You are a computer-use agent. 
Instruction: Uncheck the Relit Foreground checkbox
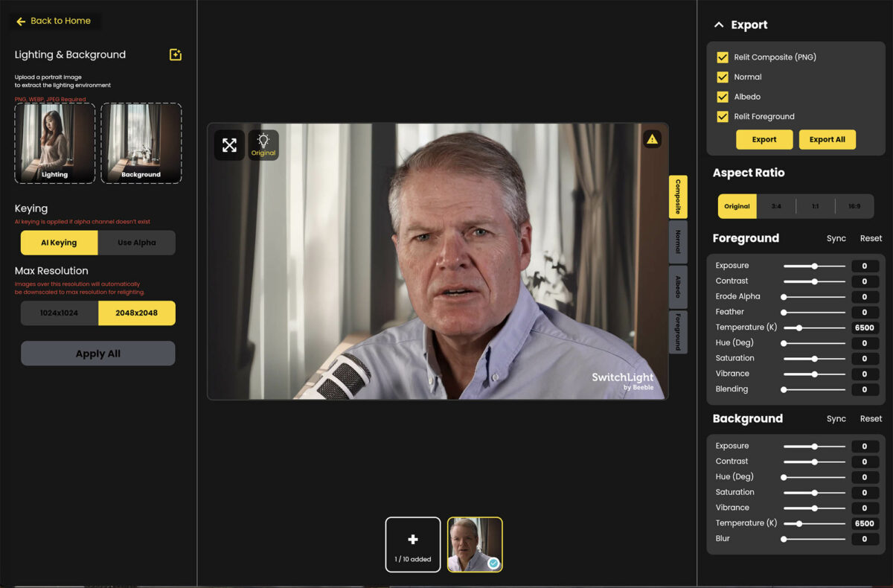tap(722, 117)
